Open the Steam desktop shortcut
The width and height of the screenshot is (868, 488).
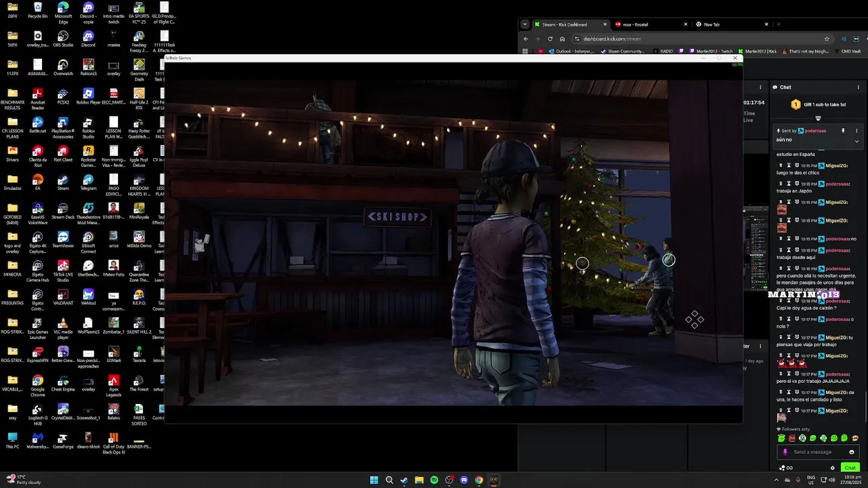tap(63, 181)
